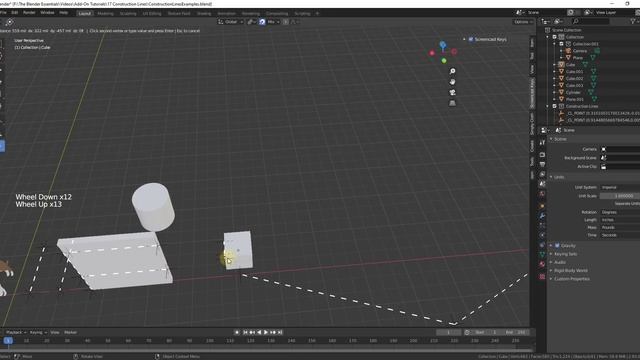Open the Help menu
Image resolution: width=640 pixels, height=360 pixels.
tap(64, 13)
